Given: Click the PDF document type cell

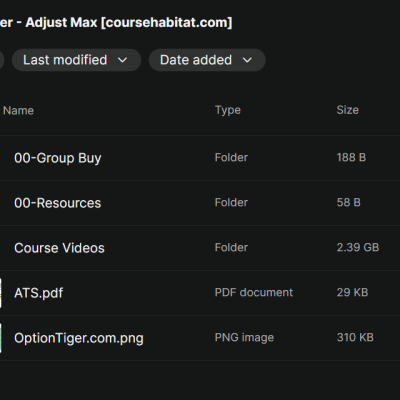Looking at the screenshot, I should tap(254, 292).
